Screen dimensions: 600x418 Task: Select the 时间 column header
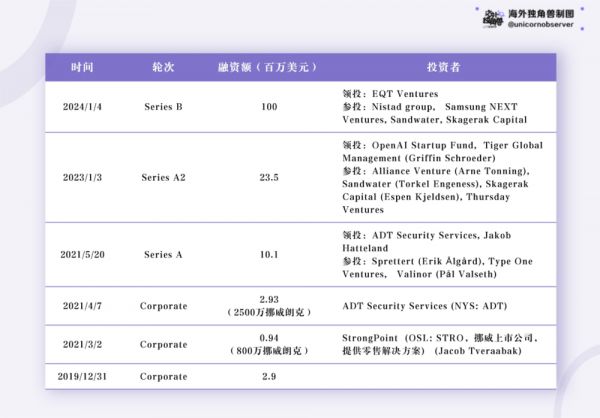pyautogui.click(x=83, y=67)
